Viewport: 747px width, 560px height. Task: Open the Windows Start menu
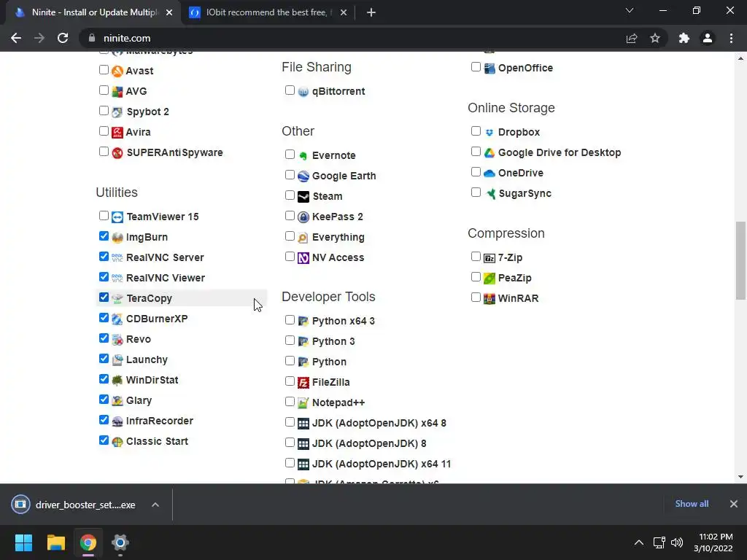(x=23, y=542)
